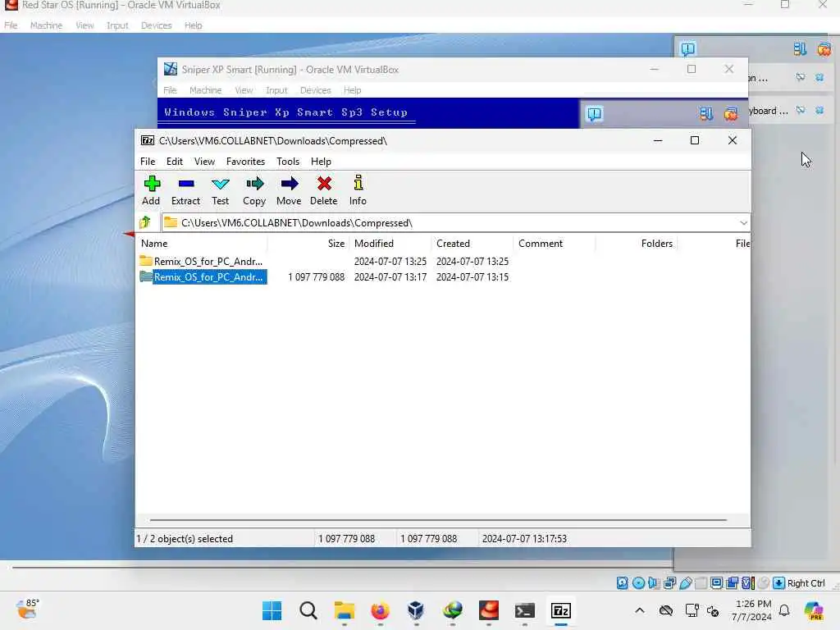Image resolution: width=840 pixels, height=630 pixels.
Task: Sort the file list by Name column
Action: (x=203, y=243)
